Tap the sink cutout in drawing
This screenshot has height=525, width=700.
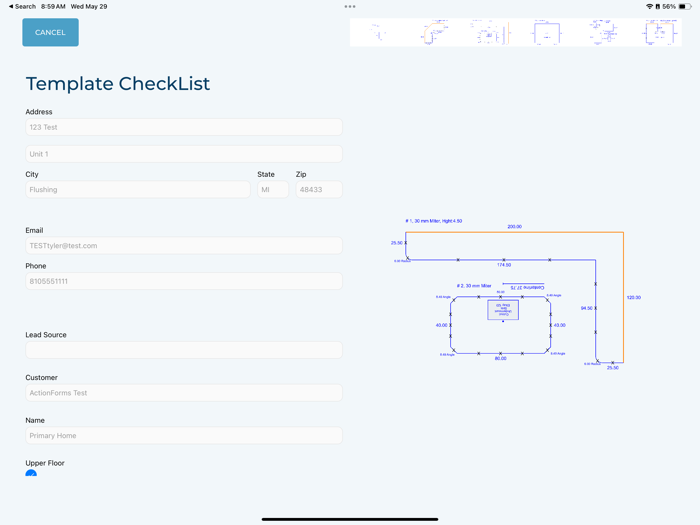pyautogui.click(x=503, y=310)
